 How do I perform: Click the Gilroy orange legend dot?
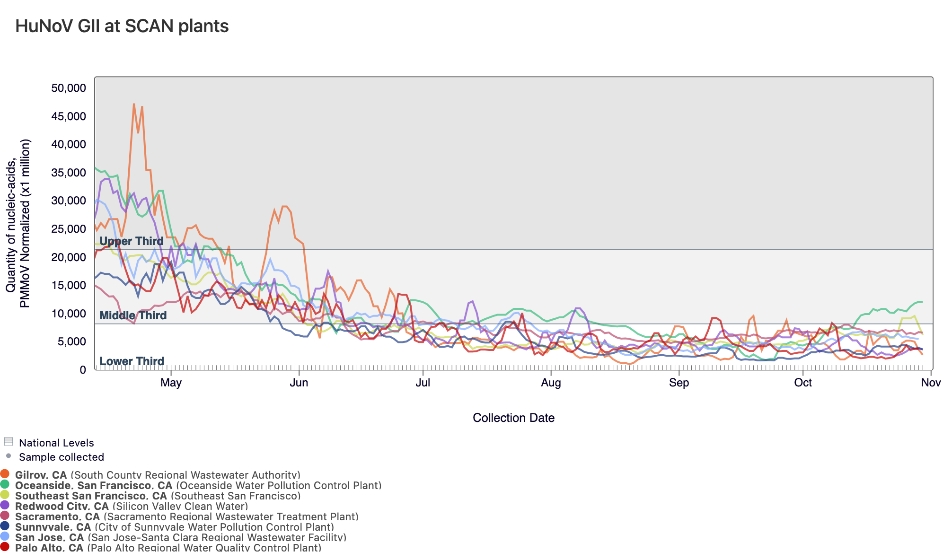[5, 474]
